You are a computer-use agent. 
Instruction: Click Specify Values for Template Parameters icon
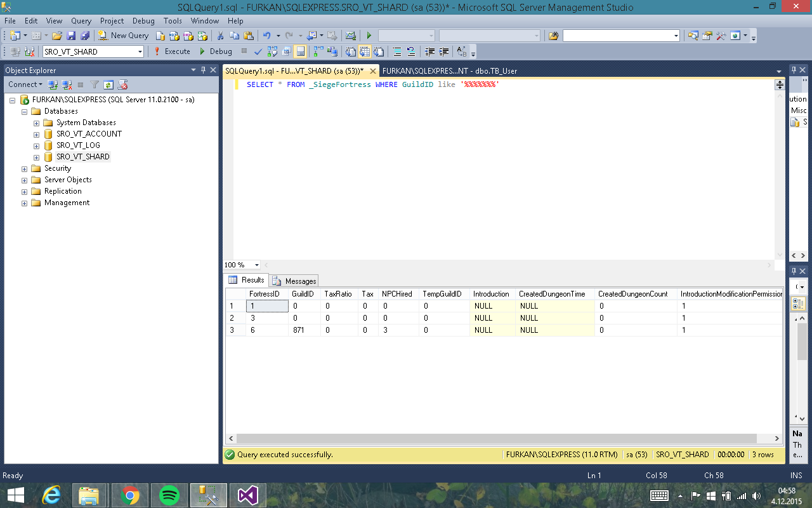[461, 51]
